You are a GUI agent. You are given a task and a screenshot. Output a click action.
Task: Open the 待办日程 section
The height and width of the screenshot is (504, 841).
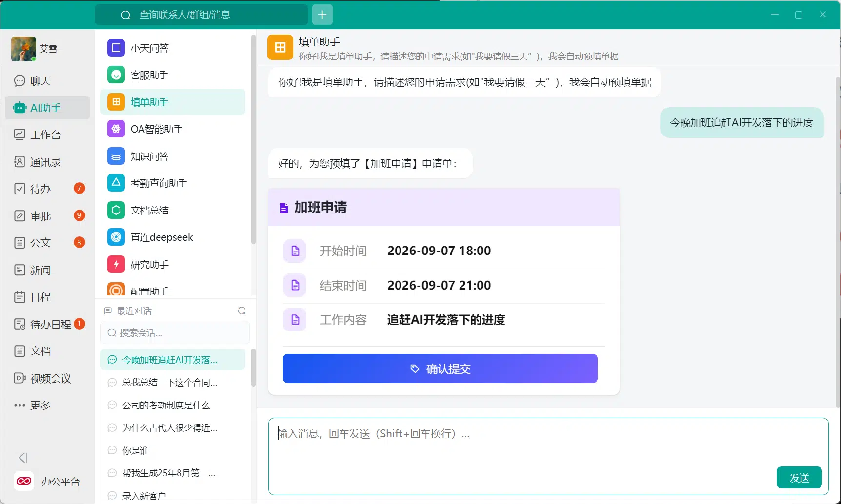point(47,324)
